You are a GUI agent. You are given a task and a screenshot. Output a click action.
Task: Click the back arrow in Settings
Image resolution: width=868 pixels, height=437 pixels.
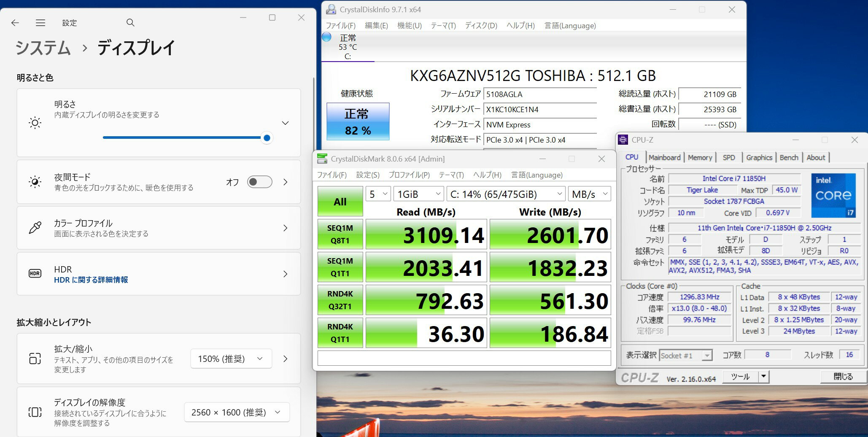[15, 23]
